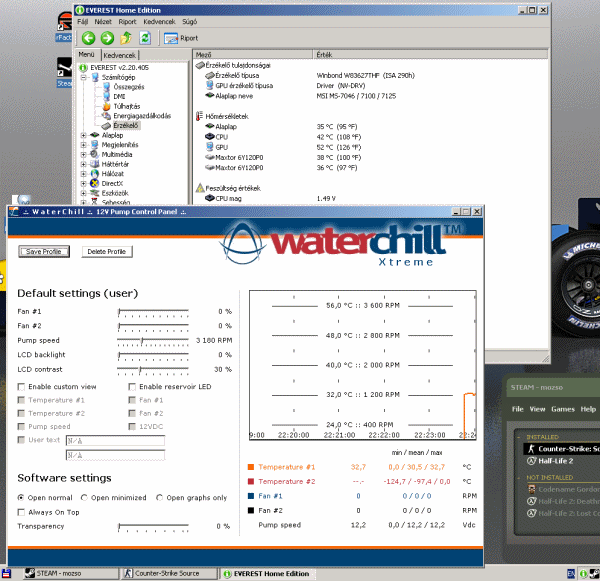The height and width of the screenshot is (581, 600).
Task: Click the Fan #1 slider track
Action: click(x=153, y=310)
